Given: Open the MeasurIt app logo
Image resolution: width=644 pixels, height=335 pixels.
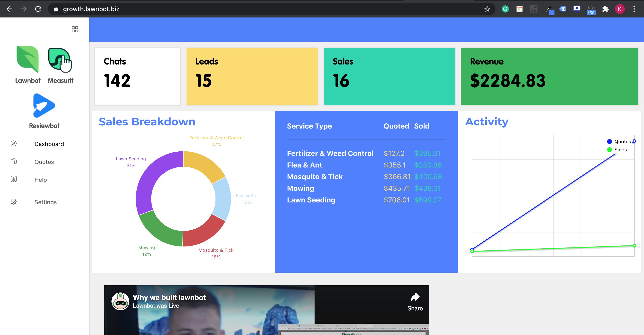Looking at the screenshot, I should pos(60,60).
